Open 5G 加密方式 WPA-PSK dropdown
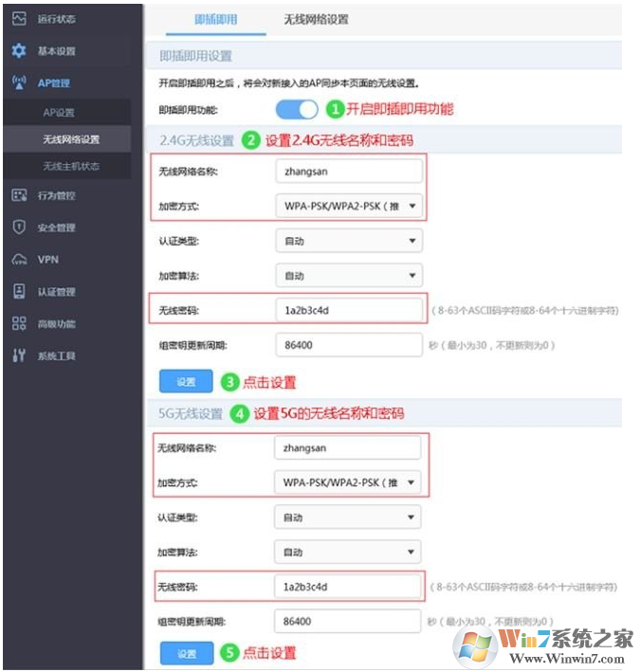640x672 pixels. coord(348,482)
